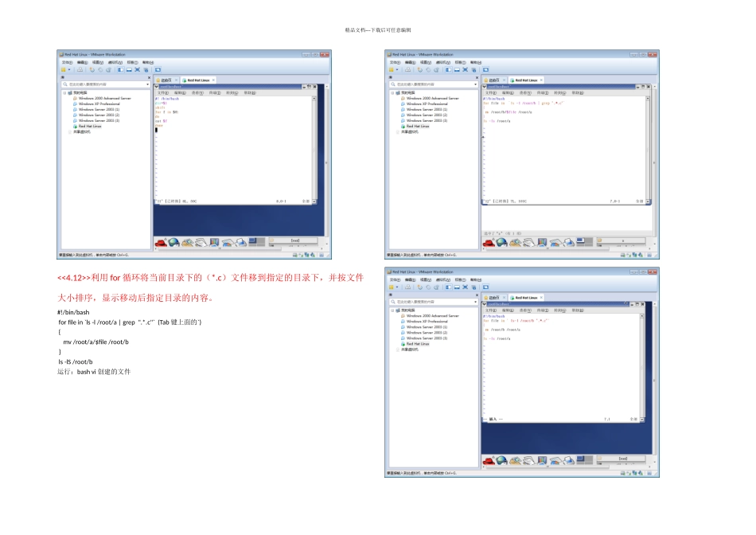
Task: Launch the globe web browser in the 插入 mode window
Action: click(x=502, y=460)
